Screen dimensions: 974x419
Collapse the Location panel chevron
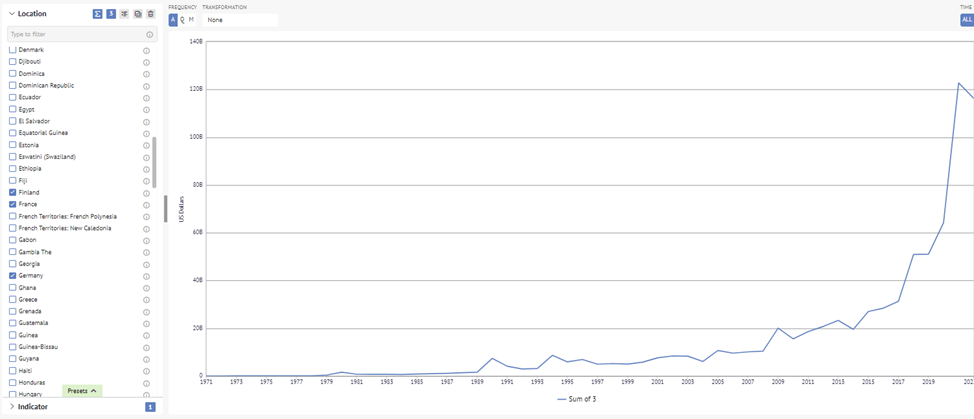click(x=12, y=14)
